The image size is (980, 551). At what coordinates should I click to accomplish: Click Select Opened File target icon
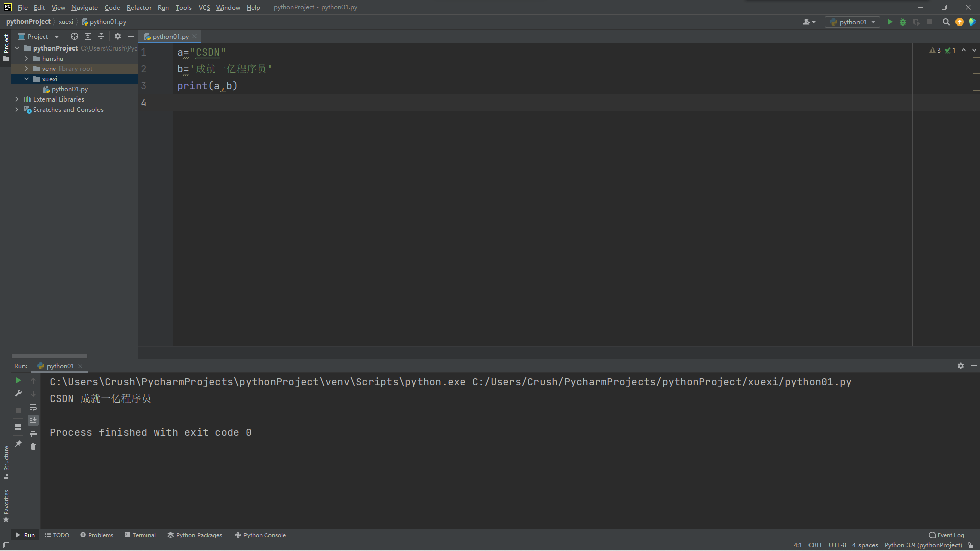(75, 36)
